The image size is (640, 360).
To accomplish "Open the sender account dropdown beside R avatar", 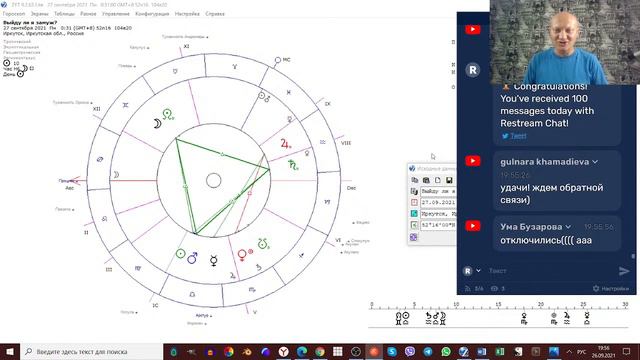I will pos(478,271).
